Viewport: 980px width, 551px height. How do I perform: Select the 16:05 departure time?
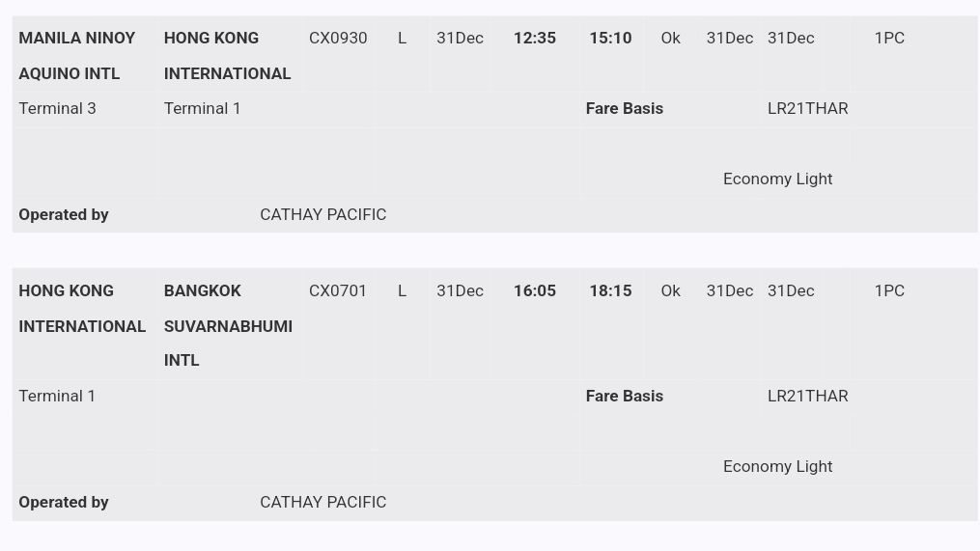[x=534, y=291]
